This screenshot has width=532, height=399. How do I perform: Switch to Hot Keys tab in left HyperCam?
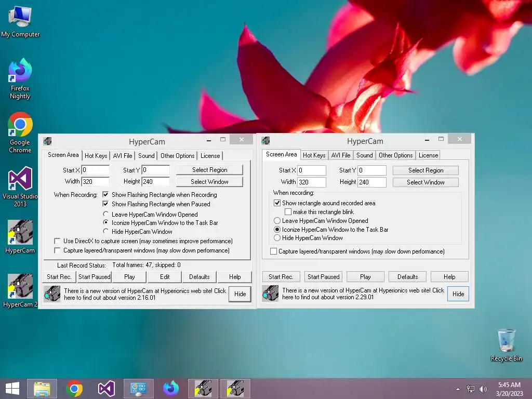point(96,156)
